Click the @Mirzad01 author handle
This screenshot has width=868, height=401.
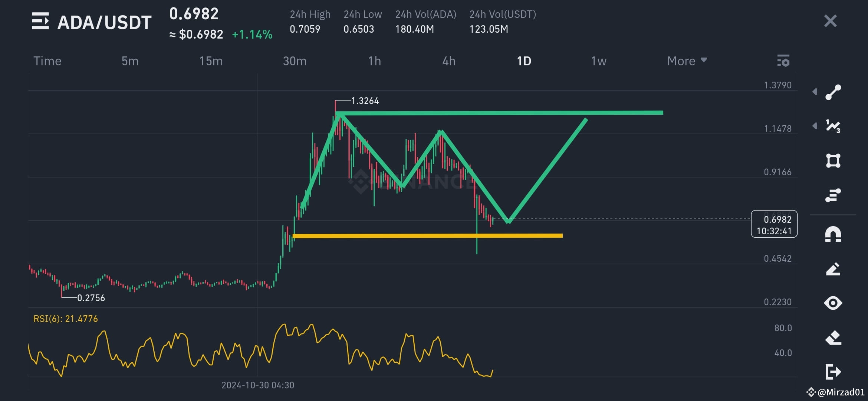click(x=841, y=392)
